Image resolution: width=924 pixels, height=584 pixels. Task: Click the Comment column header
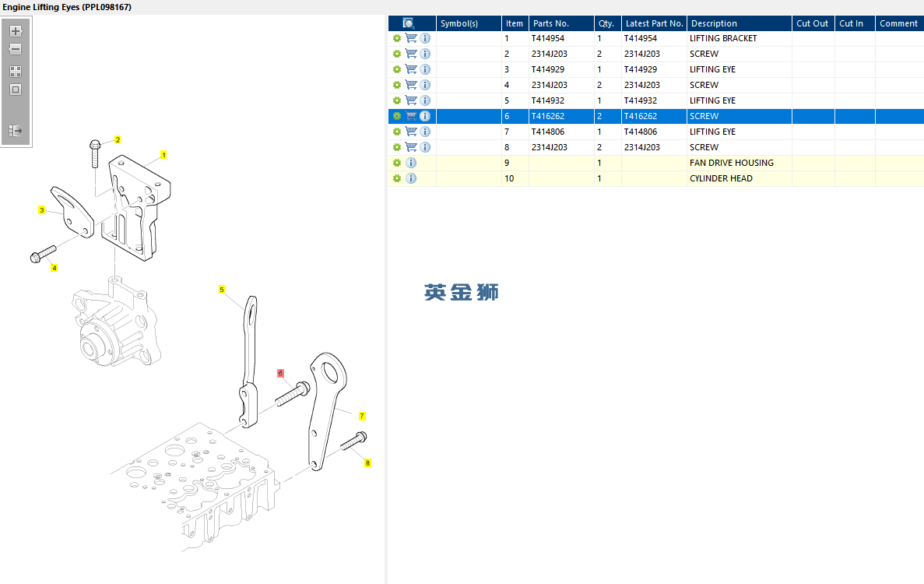click(x=899, y=23)
